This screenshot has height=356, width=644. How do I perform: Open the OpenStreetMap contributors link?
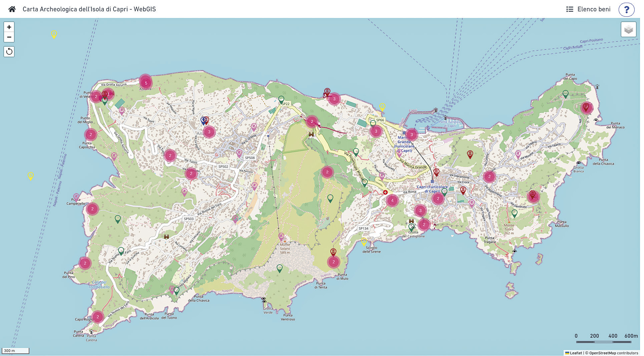[x=613, y=353]
